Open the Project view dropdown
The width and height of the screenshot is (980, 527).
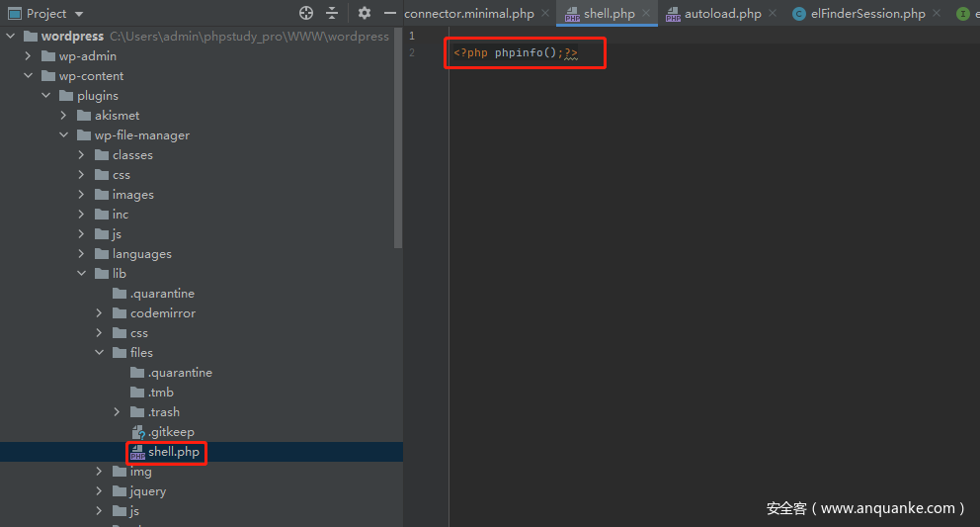point(79,14)
